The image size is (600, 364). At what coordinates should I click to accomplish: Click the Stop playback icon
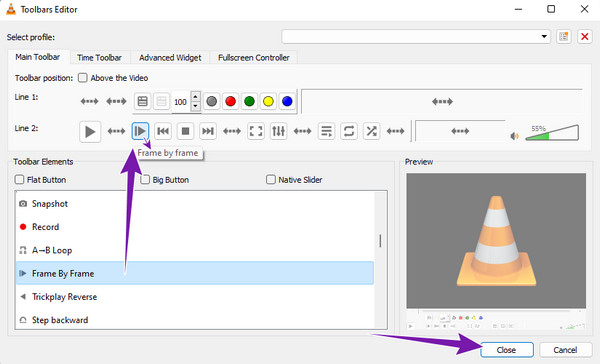[x=186, y=131]
